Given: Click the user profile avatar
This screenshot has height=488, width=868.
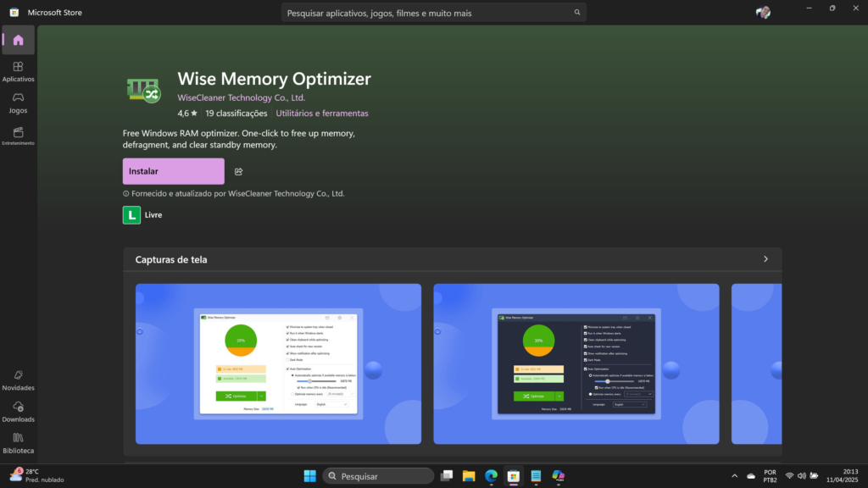Looking at the screenshot, I should click(763, 13).
